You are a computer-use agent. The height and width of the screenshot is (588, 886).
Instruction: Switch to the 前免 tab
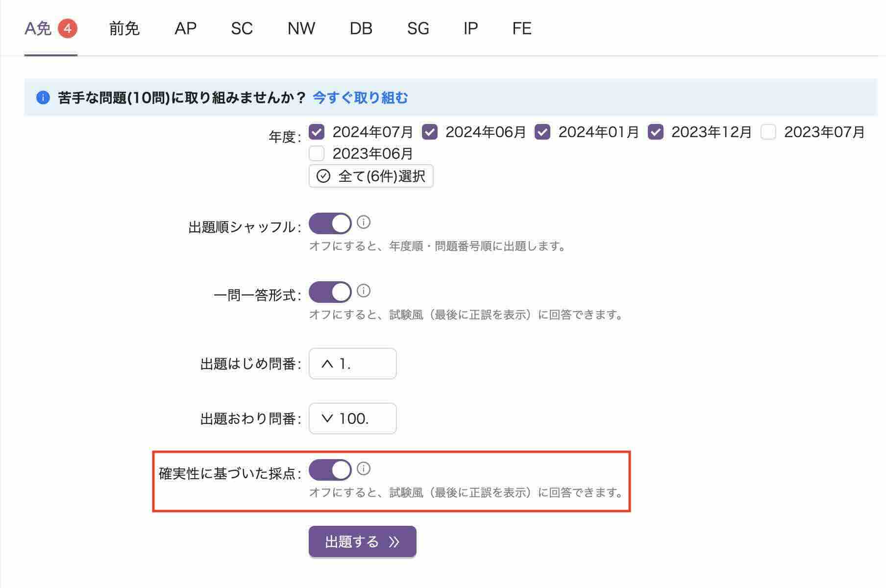point(124,28)
